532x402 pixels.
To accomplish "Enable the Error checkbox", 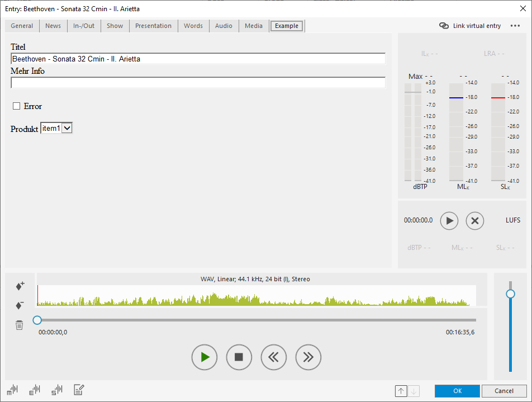I will click(x=17, y=106).
